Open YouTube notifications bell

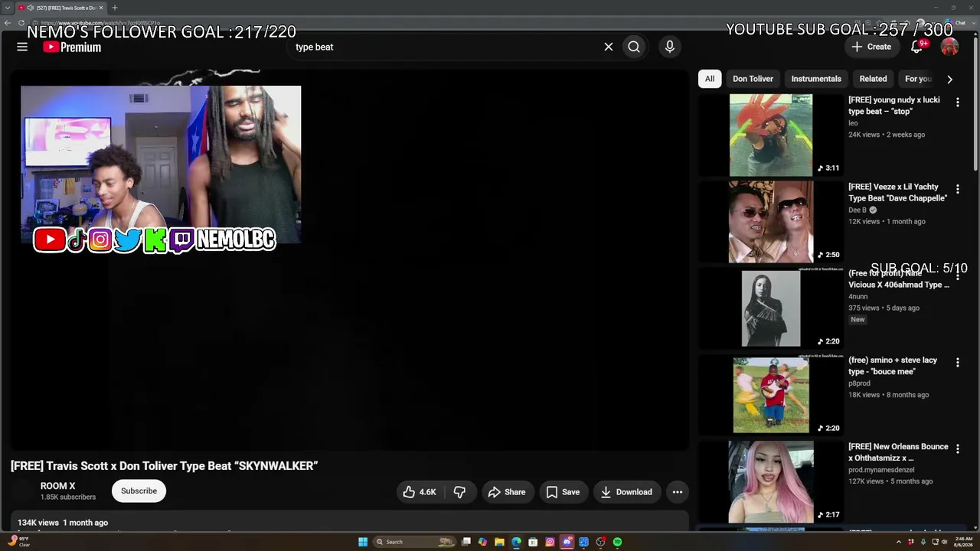click(916, 47)
